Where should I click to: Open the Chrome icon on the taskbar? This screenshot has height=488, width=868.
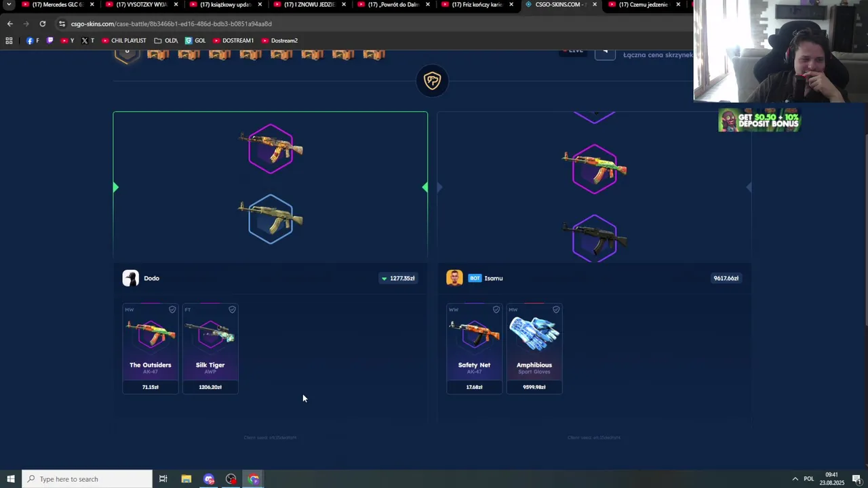point(254,479)
